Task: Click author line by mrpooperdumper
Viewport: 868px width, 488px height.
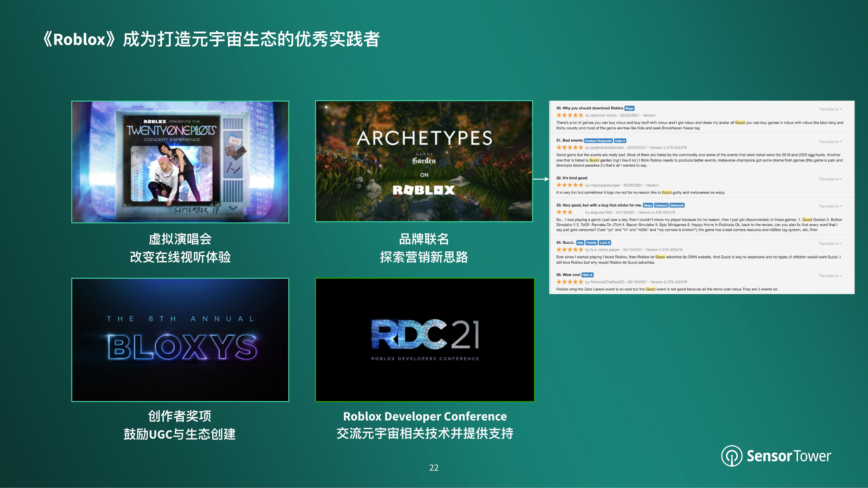Action: tap(622, 185)
